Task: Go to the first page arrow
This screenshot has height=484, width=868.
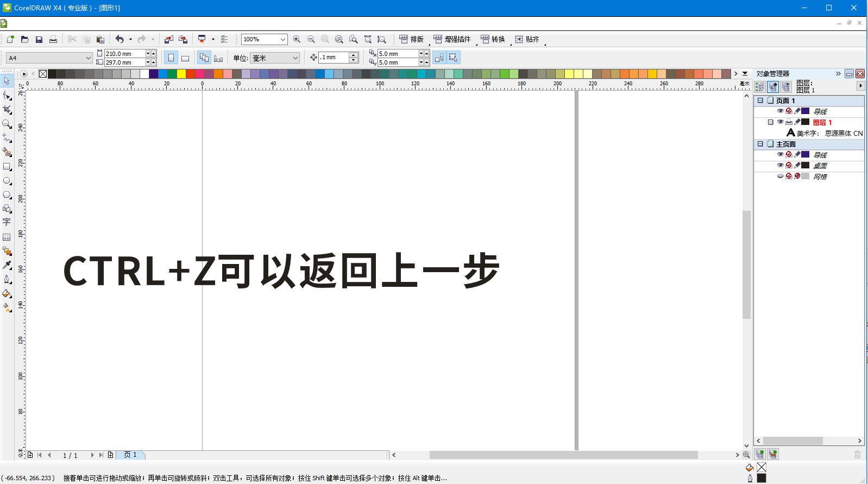Action: point(40,455)
